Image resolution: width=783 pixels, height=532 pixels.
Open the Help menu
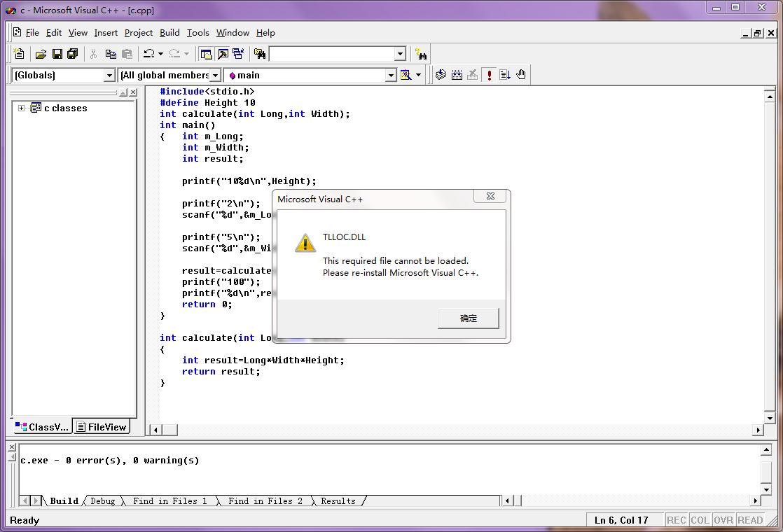click(x=265, y=33)
